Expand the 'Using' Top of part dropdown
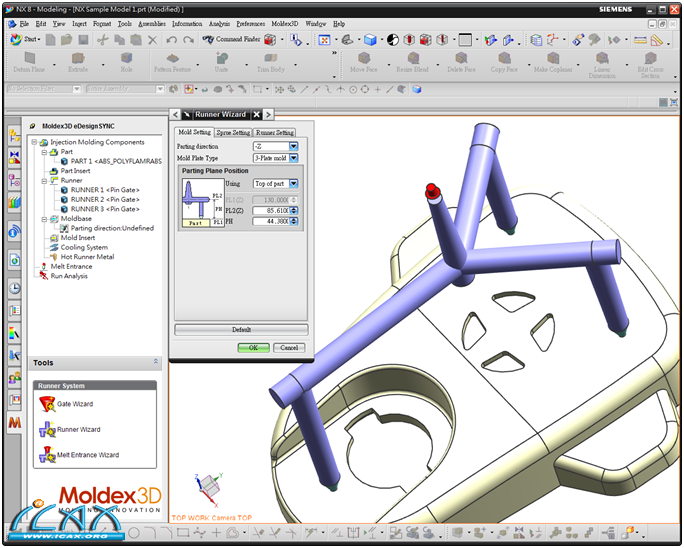 coord(293,184)
